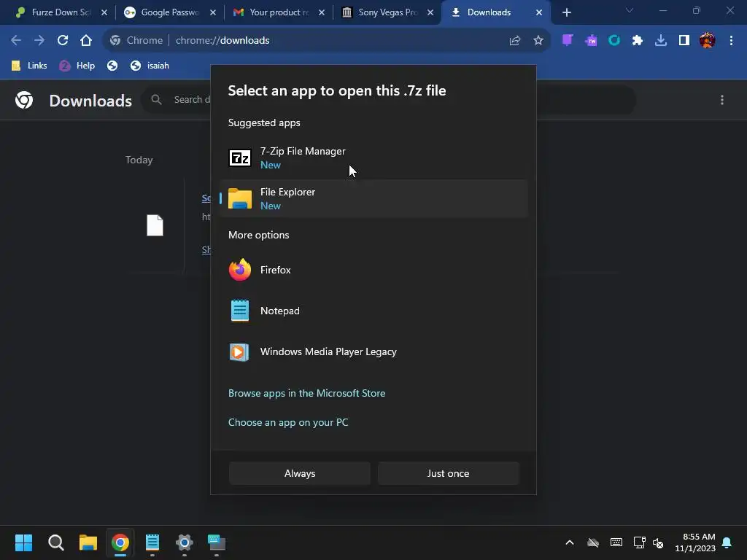
Task: Confirm with the Always button
Action: 300,473
